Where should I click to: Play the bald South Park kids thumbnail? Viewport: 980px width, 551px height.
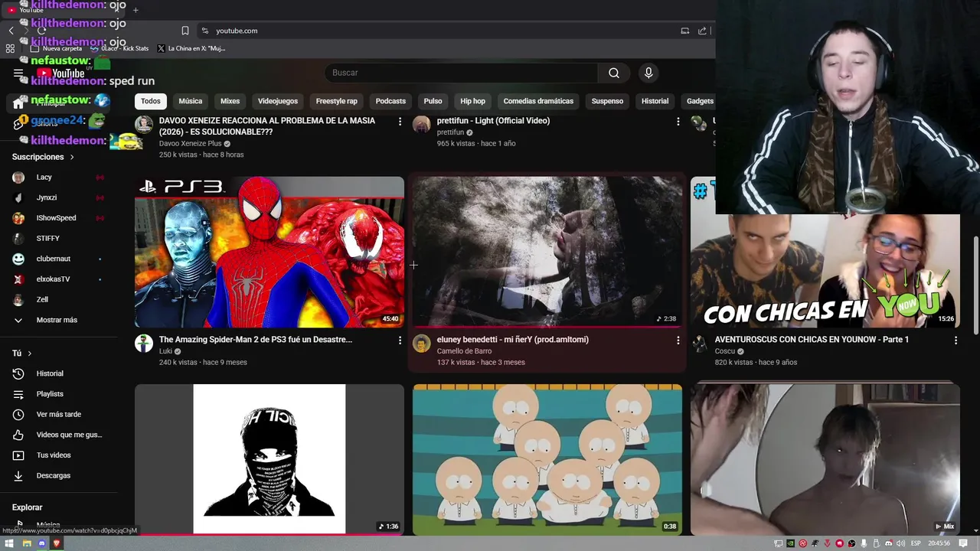click(x=547, y=459)
